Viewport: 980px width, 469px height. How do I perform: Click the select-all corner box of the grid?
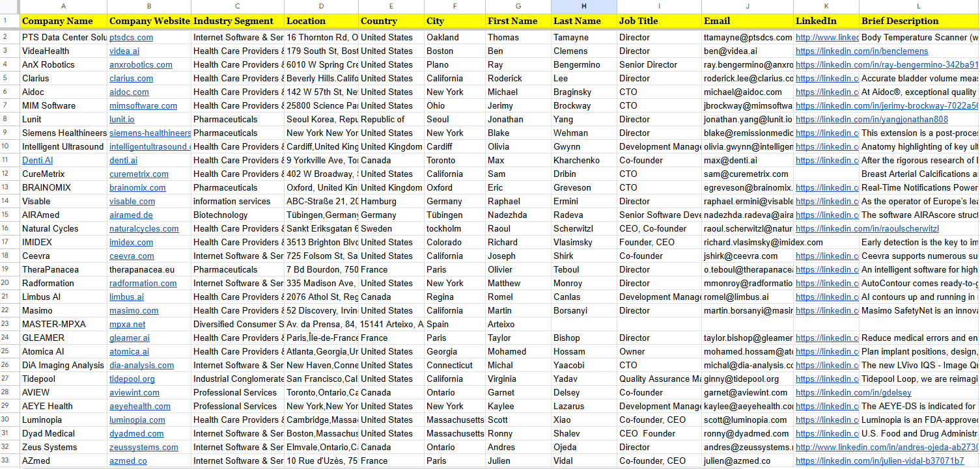click(9, 7)
